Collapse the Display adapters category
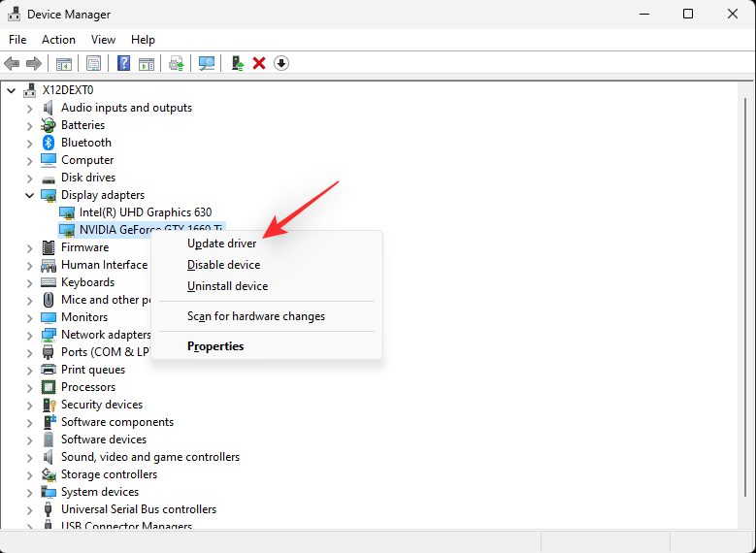 tap(29, 195)
